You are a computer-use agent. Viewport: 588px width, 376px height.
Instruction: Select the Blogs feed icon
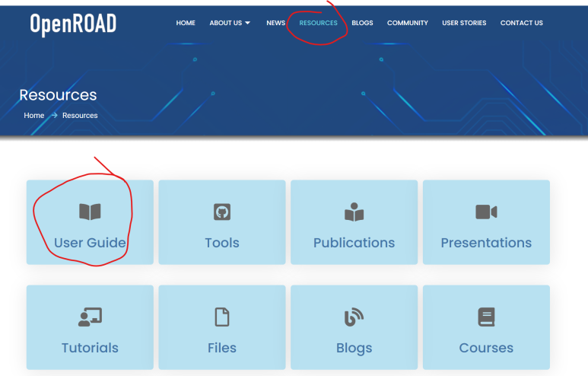pos(354,317)
